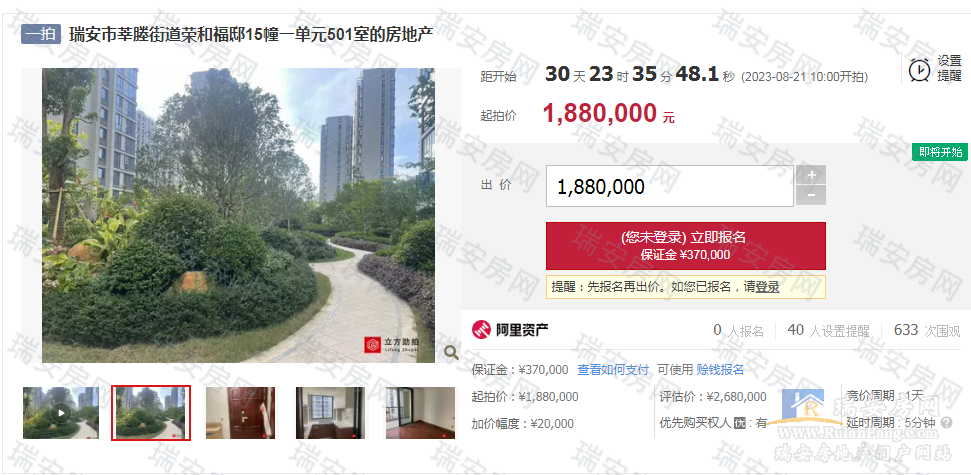Viewport: 971px width, 475px height.
Task: Click the bid price input field
Action: 669,186
